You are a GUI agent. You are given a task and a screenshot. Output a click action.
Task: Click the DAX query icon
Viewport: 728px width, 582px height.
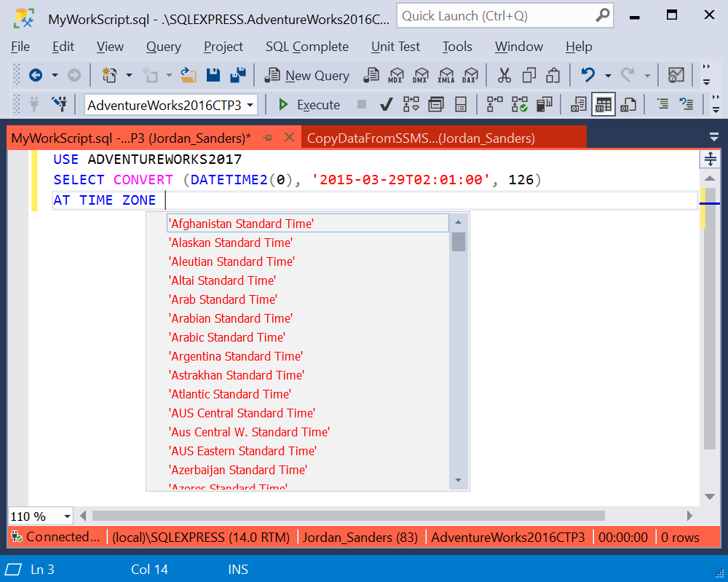tap(470, 75)
